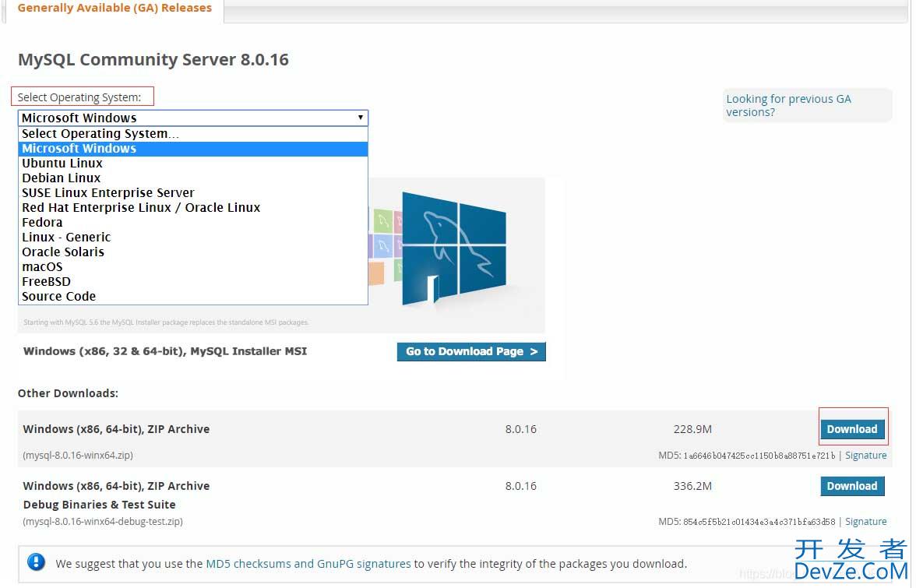Click the MySQL Windows dolphin logo image
This screenshot has height=588, width=916.
click(453, 248)
